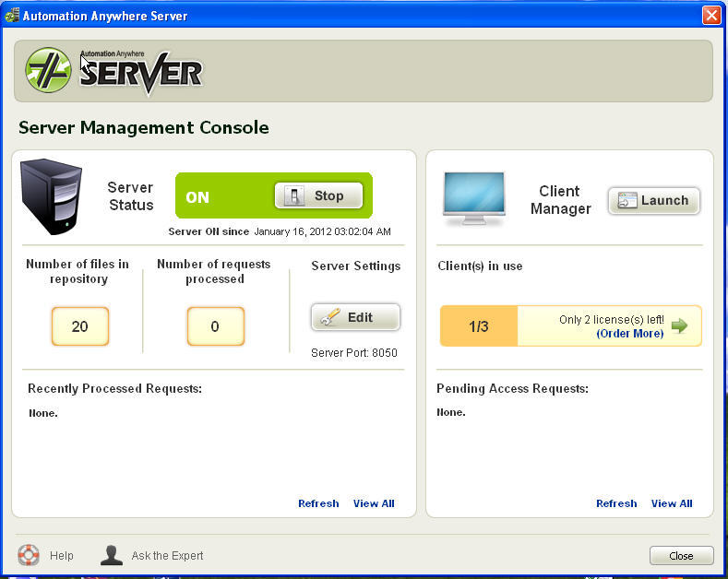Click the Number of requests processed label
728x579 pixels.
pyautogui.click(x=214, y=271)
